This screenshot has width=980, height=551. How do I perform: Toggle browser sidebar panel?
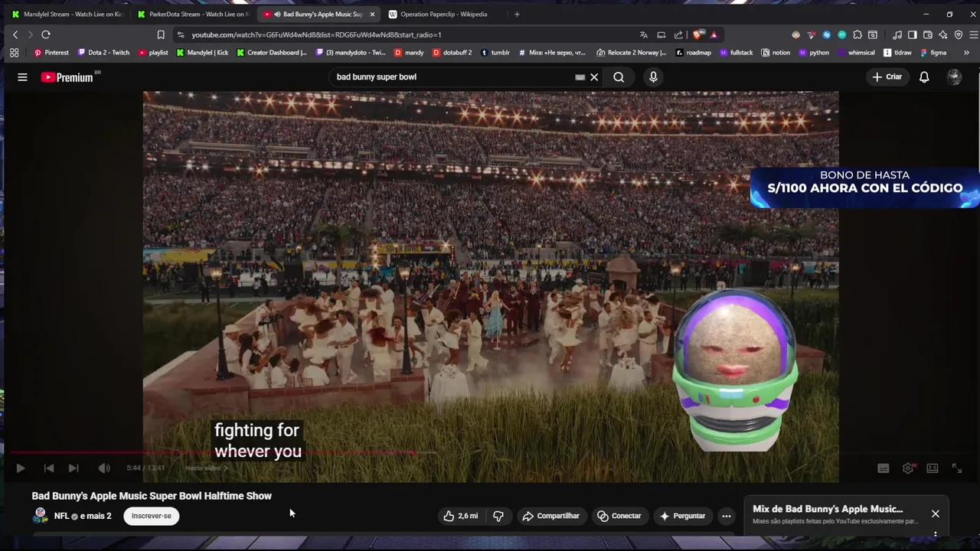[x=912, y=34]
